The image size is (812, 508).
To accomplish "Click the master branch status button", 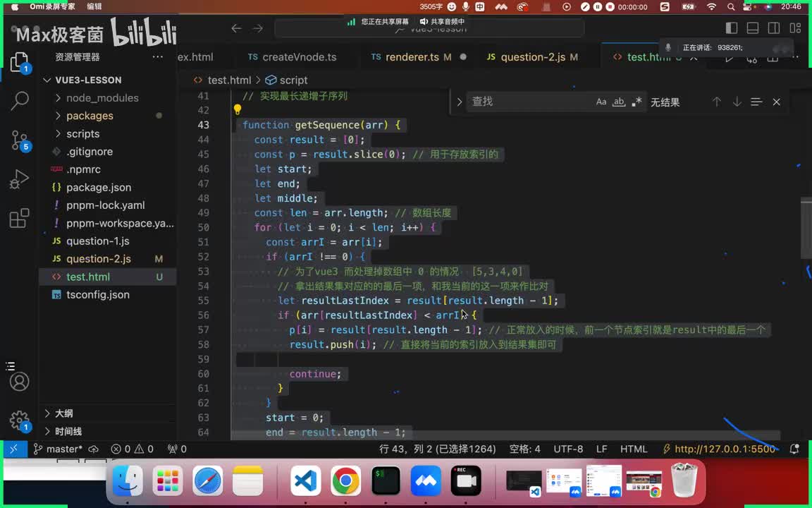I will point(59,449).
